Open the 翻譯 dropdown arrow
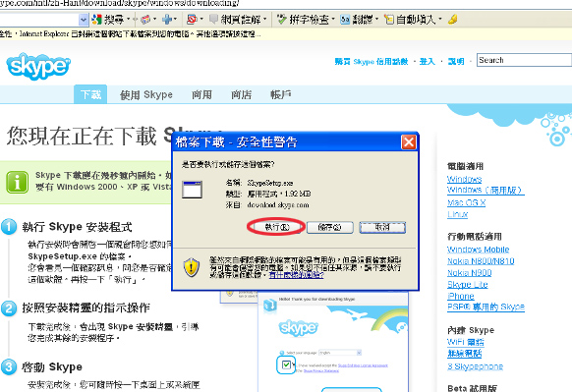This screenshot has height=392, width=572. coord(376,19)
